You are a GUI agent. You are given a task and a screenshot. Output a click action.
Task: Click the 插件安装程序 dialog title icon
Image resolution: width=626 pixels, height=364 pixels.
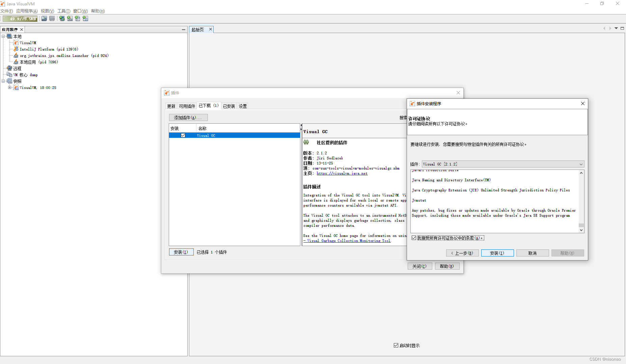pyautogui.click(x=412, y=103)
